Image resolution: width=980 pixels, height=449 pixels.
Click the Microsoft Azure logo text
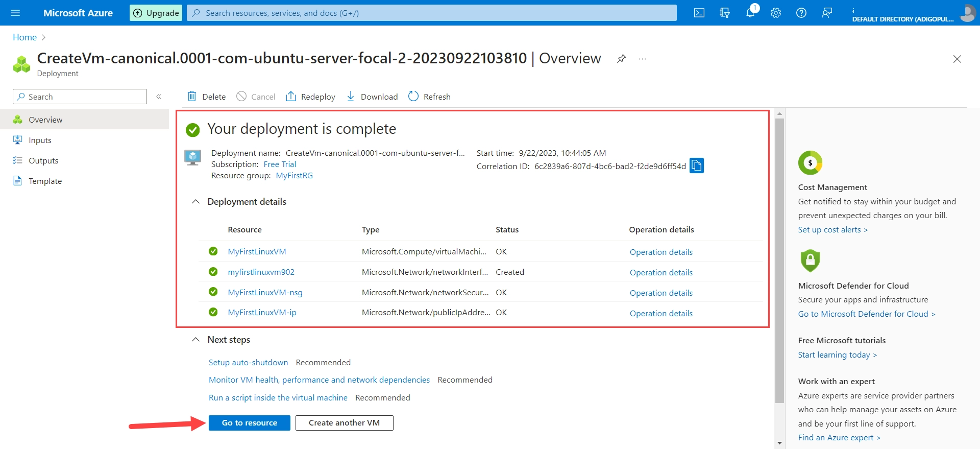coord(78,13)
